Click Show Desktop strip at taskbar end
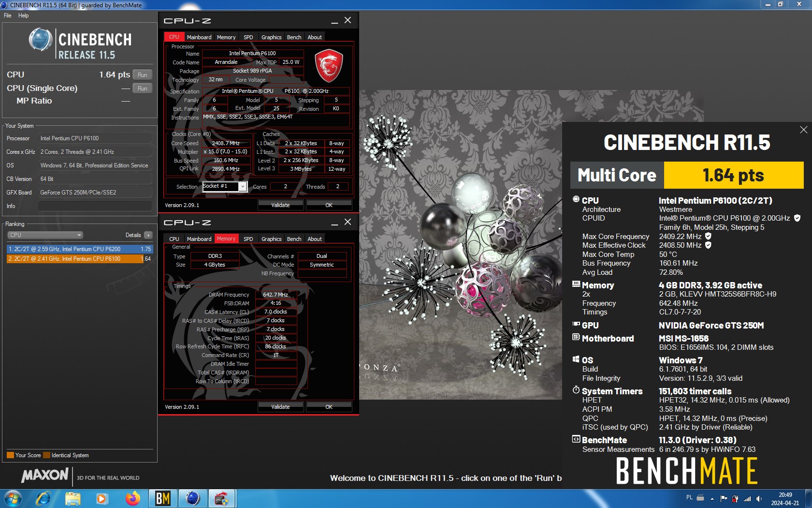 pyautogui.click(x=808, y=498)
